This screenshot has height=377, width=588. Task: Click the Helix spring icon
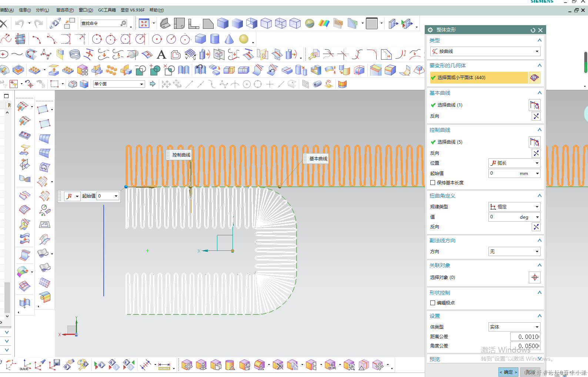click(74, 55)
